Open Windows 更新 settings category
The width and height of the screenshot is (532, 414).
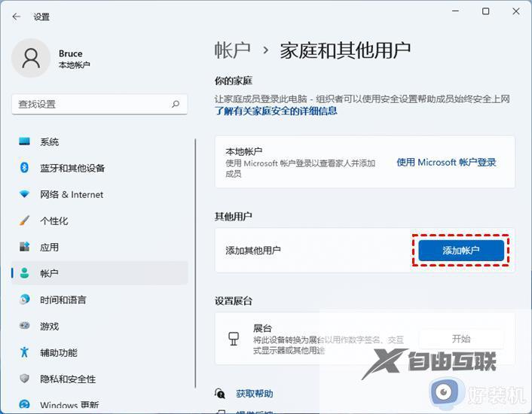tap(99, 404)
